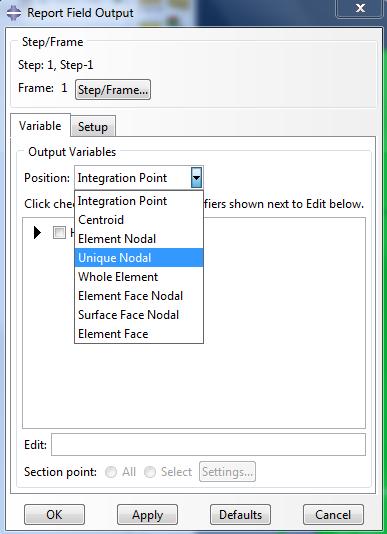Click the Abaqus dialog title bar icon

pyautogui.click(x=14, y=13)
